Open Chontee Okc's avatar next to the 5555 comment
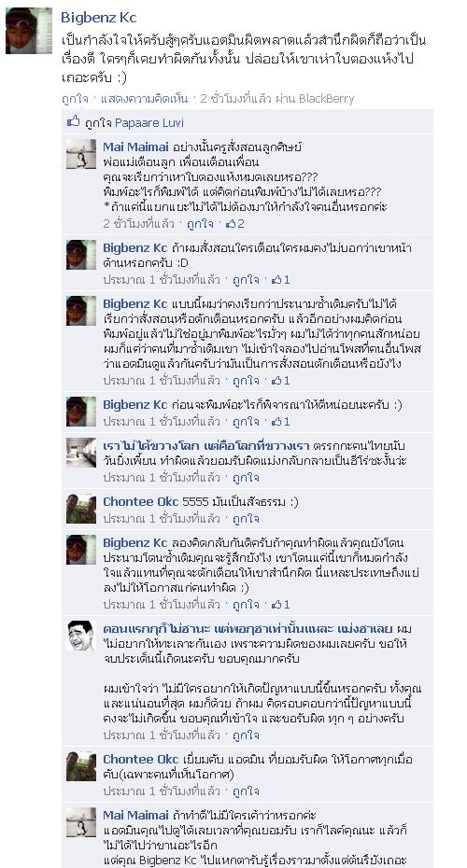 [81, 509]
